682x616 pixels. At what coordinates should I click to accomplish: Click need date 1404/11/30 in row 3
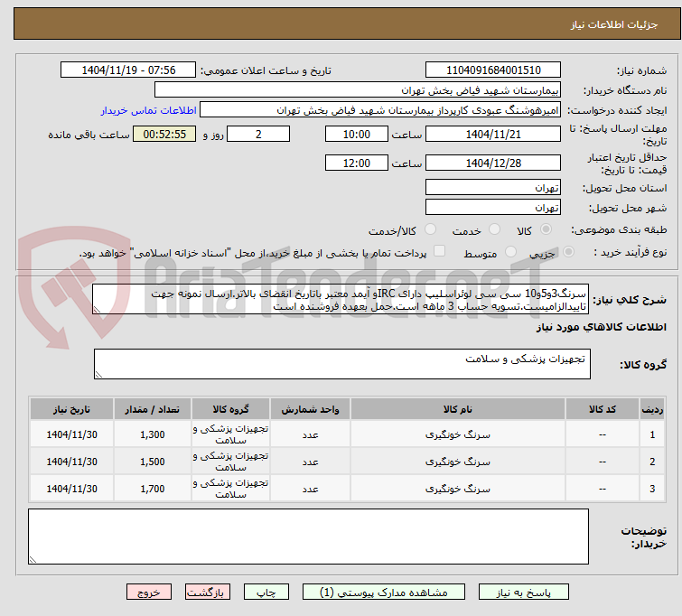pos(71,489)
